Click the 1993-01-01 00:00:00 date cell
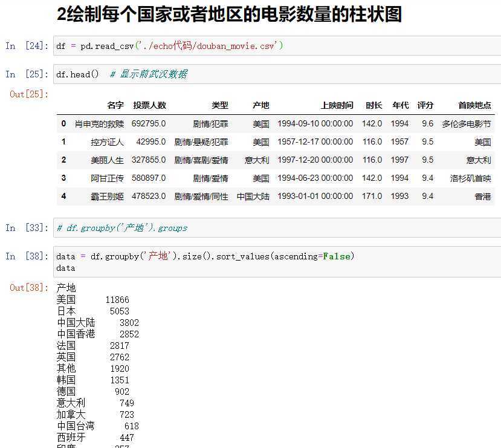The width and height of the screenshot is (501, 448). (x=315, y=196)
